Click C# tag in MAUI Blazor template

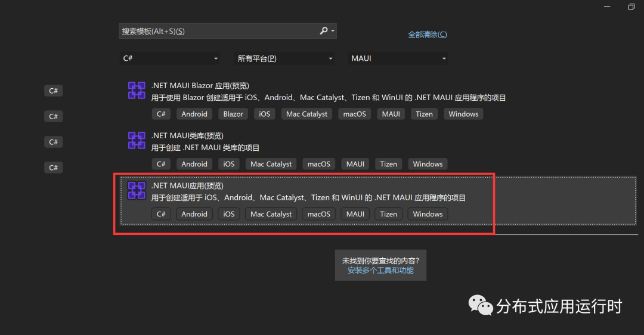coord(161,114)
